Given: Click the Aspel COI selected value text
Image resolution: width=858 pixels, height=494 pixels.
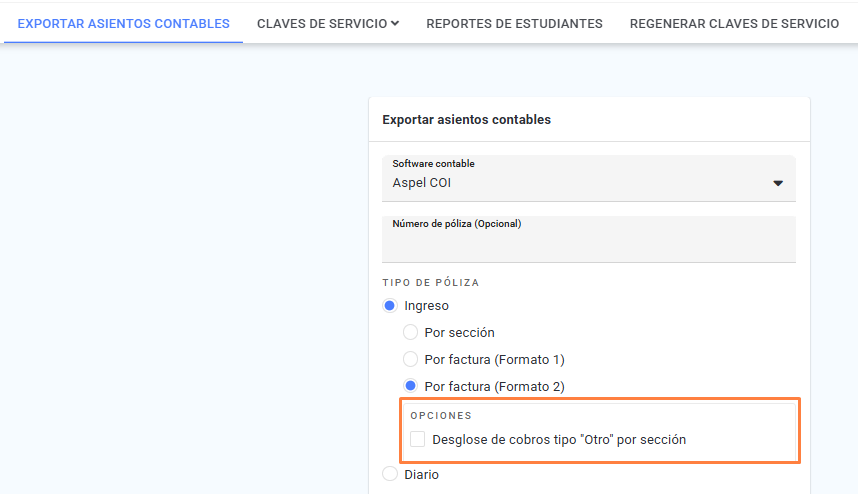Looking at the screenshot, I should pos(421,183).
